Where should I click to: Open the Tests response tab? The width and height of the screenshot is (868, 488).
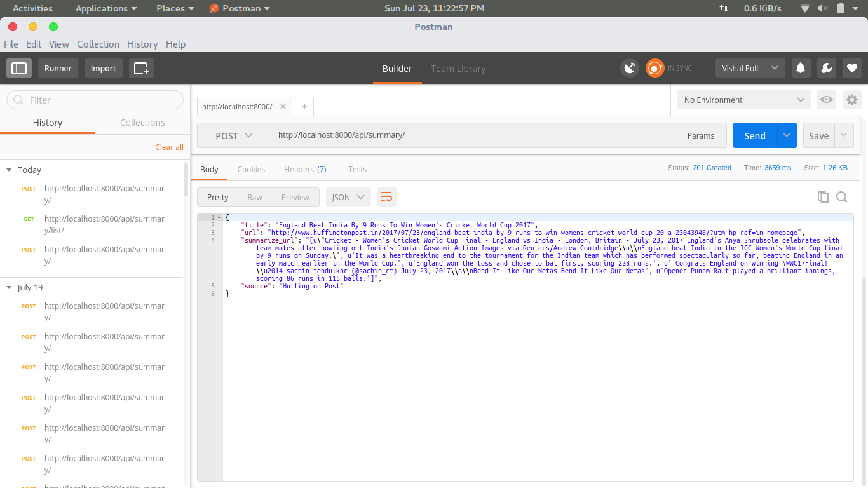coord(357,169)
